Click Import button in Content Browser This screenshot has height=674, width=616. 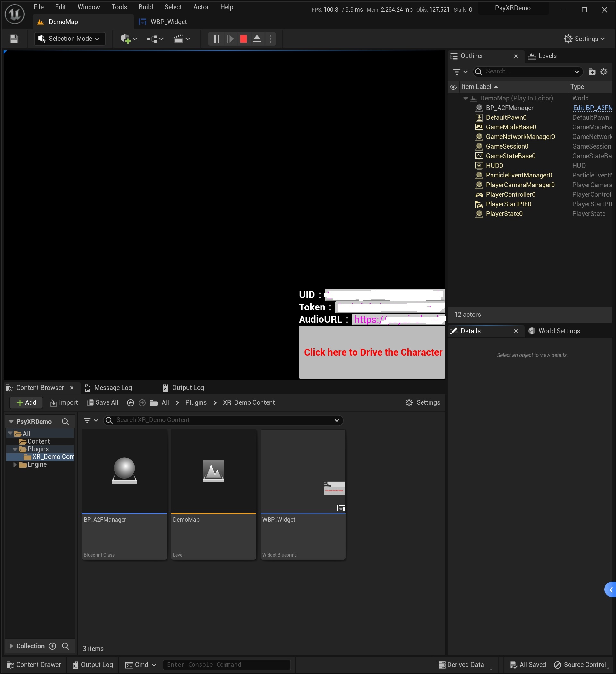(64, 402)
